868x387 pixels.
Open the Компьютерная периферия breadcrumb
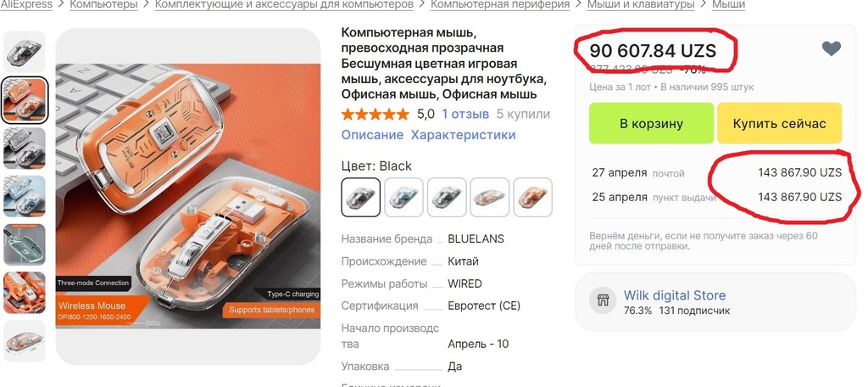500,4
